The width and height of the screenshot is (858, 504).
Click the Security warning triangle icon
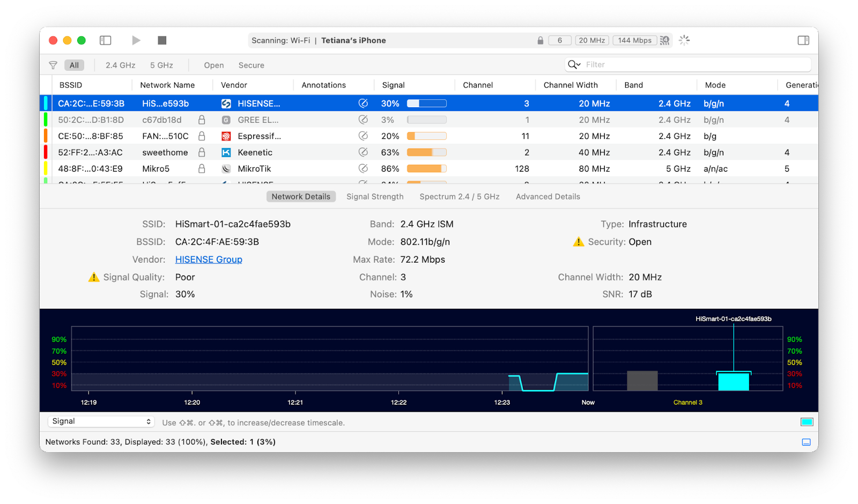(579, 242)
